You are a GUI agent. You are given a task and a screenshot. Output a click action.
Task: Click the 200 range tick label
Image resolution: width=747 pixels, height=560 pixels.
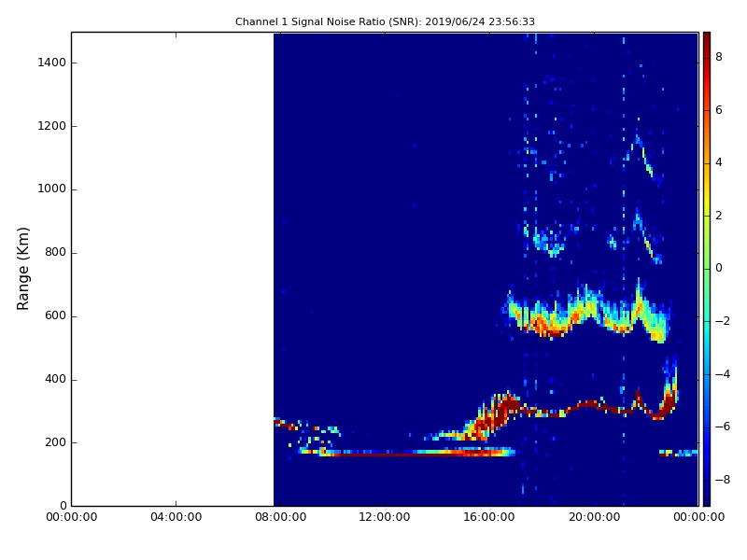tap(55, 442)
